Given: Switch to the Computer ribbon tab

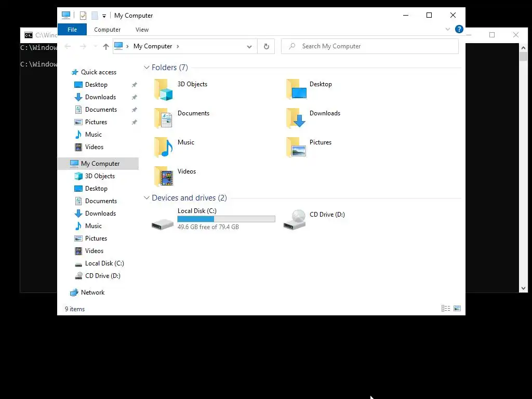Looking at the screenshot, I should [x=107, y=30].
